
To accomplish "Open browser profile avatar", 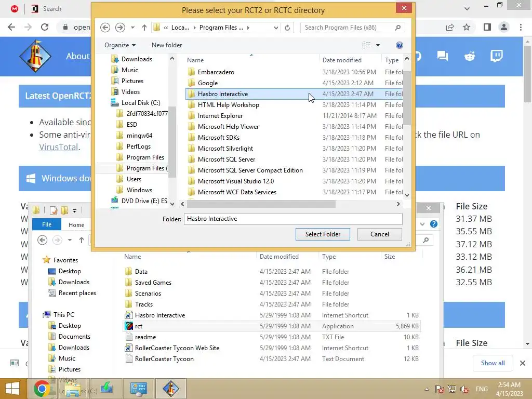I will coord(504,27).
